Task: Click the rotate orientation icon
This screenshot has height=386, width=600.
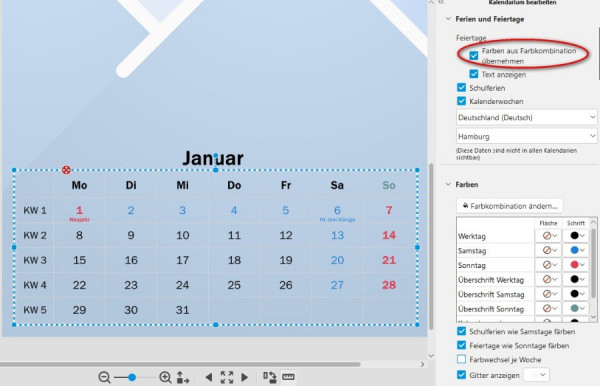Action: 270,377
